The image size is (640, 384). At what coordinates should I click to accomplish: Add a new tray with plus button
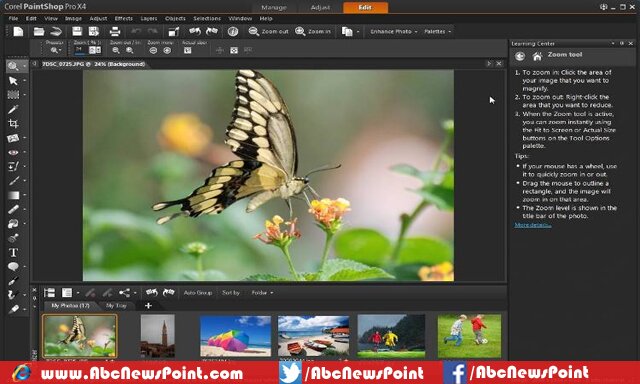click(x=148, y=305)
